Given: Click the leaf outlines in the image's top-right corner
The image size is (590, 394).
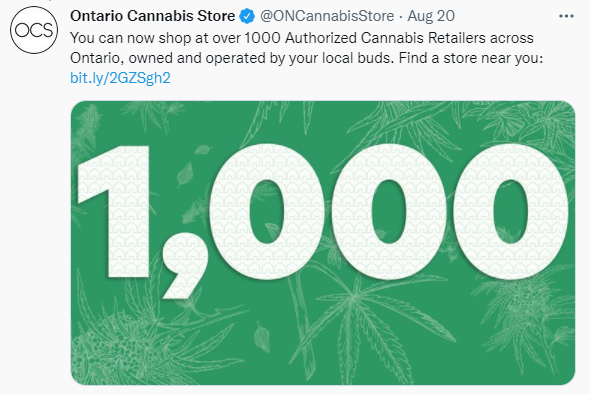Looking at the screenshot, I should [527, 122].
